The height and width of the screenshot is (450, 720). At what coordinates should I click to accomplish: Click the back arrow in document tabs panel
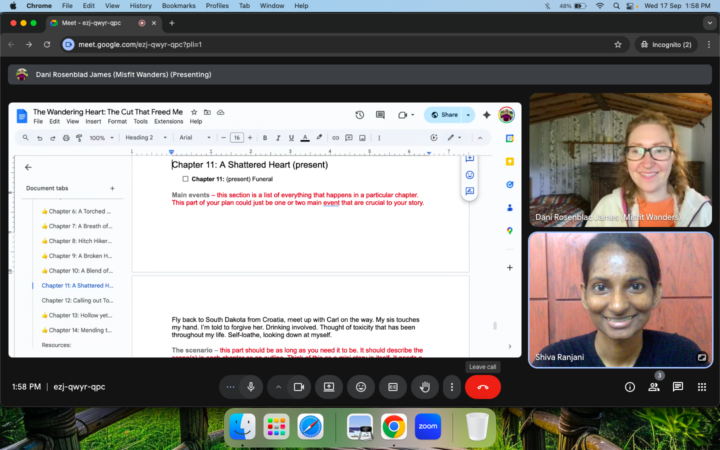click(x=28, y=168)
